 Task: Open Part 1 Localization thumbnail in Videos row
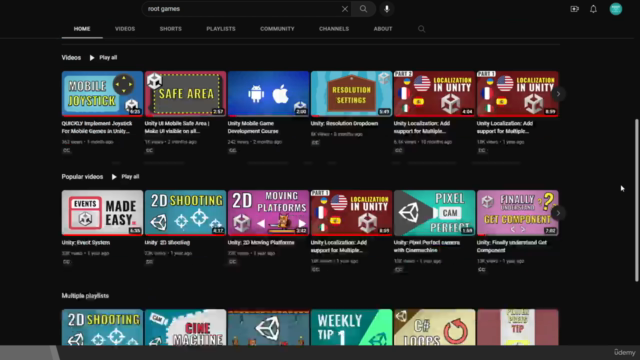518,94
